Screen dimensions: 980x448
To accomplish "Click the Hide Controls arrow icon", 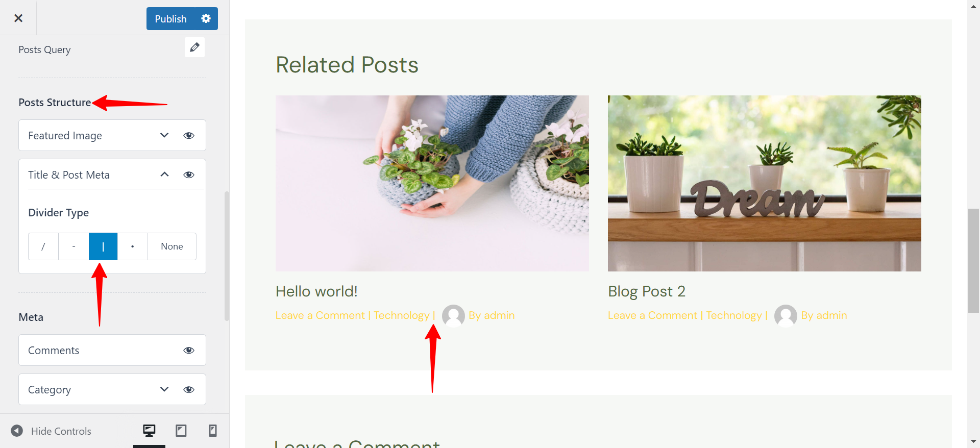I will (x=17, y=431).
